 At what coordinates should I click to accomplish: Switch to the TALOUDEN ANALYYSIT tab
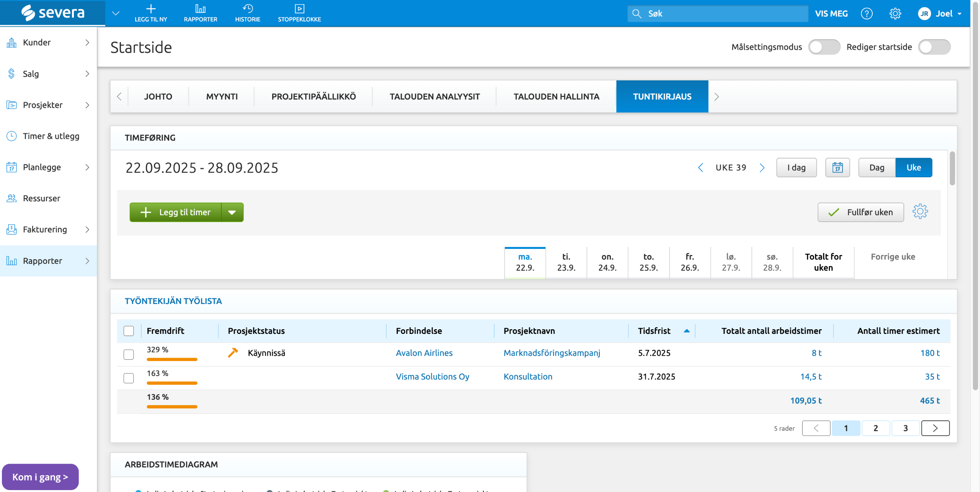coord(434,96)
